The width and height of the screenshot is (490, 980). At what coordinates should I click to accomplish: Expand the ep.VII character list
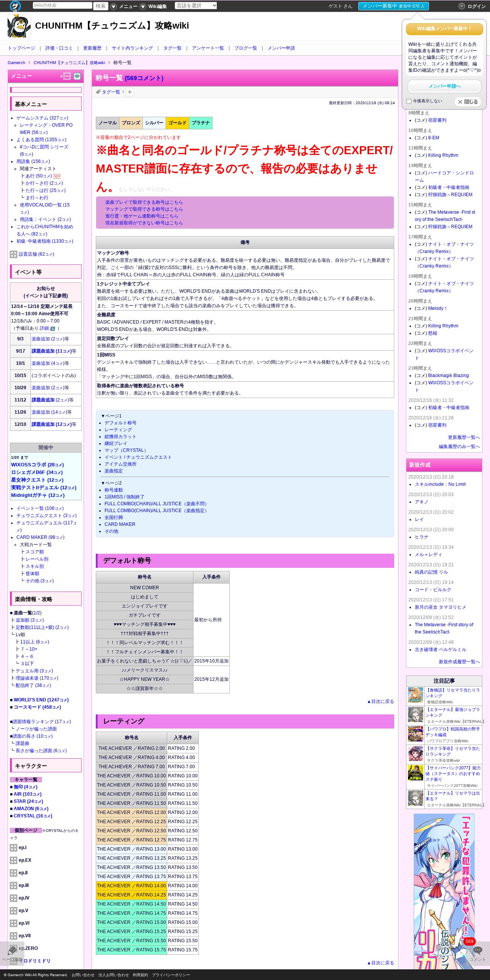pyautogui.click(x=13, y=936)
